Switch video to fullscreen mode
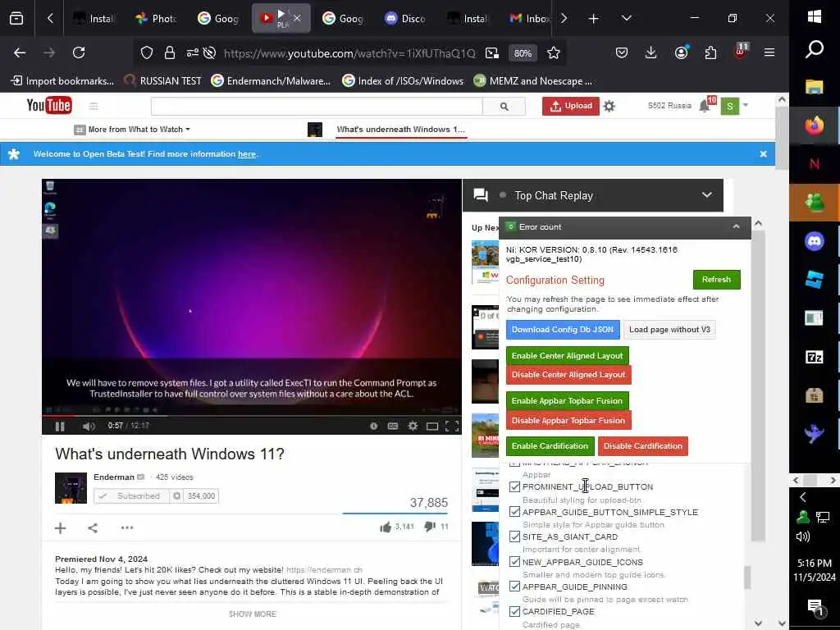The image size is (840, 630). (x=452, y=426)
